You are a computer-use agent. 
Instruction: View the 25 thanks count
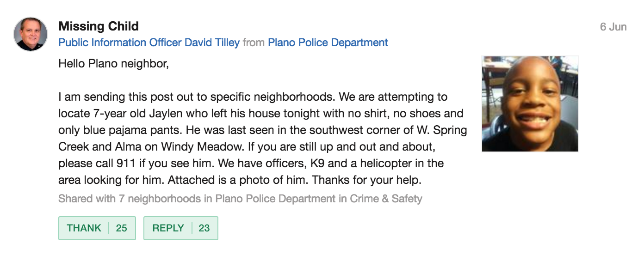(122, 228)
